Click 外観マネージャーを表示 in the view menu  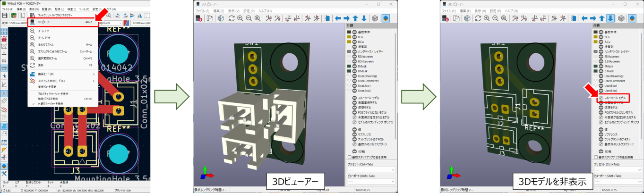50,103
